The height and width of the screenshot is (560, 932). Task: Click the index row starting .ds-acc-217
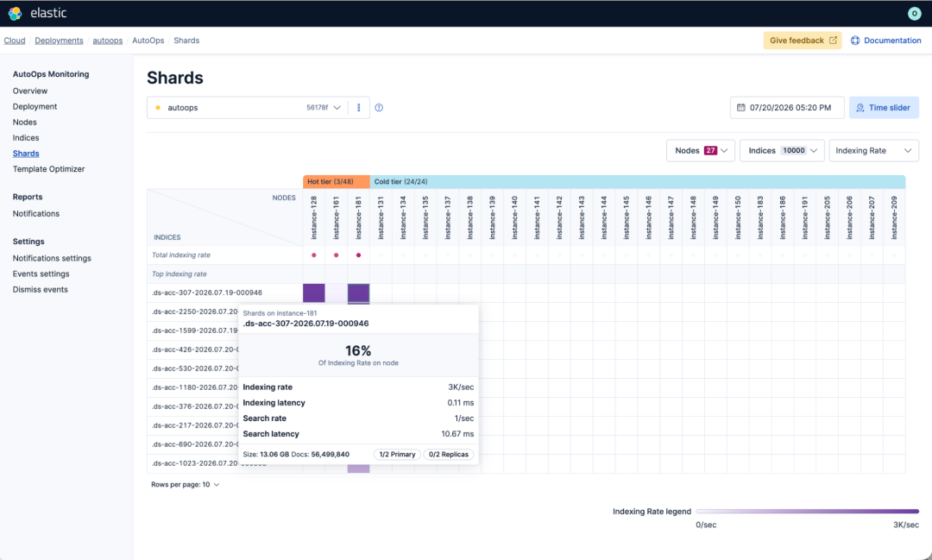[x=195, y=425]
